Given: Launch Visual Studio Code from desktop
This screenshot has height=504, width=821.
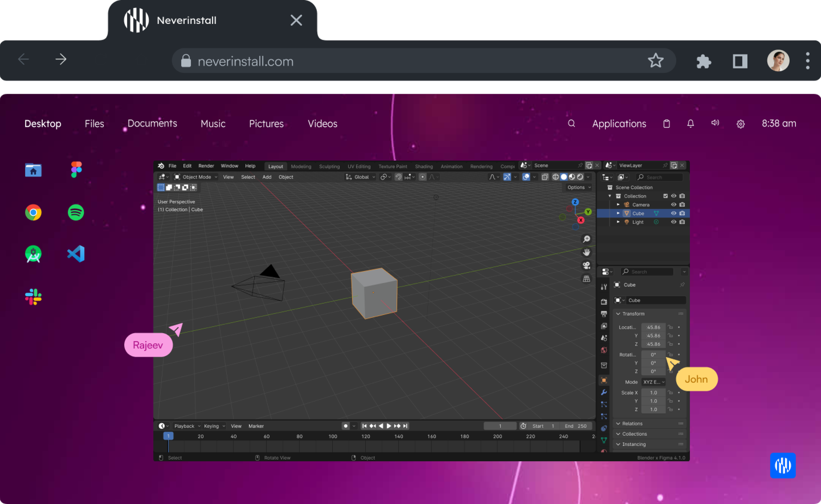Looking at the screenshot, I should click(x=76, y=254).
